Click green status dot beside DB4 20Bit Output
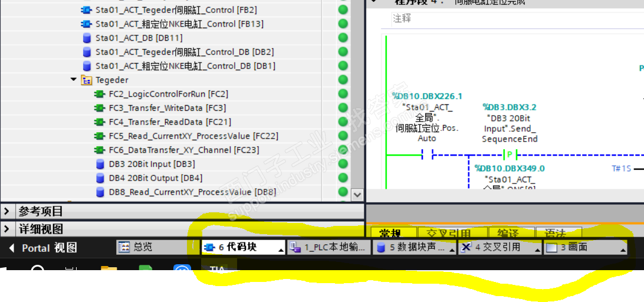 [343, 178]
